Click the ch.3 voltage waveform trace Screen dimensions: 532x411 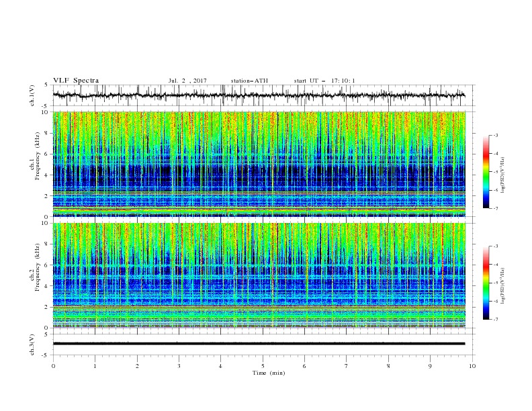click(259, 344)
